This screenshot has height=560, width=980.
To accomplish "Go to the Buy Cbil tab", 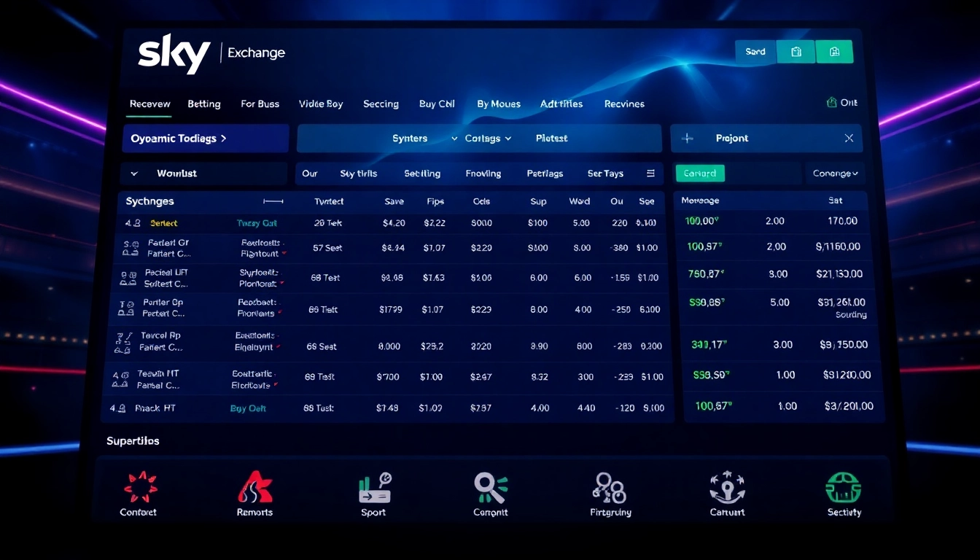I will click(437, 104).
